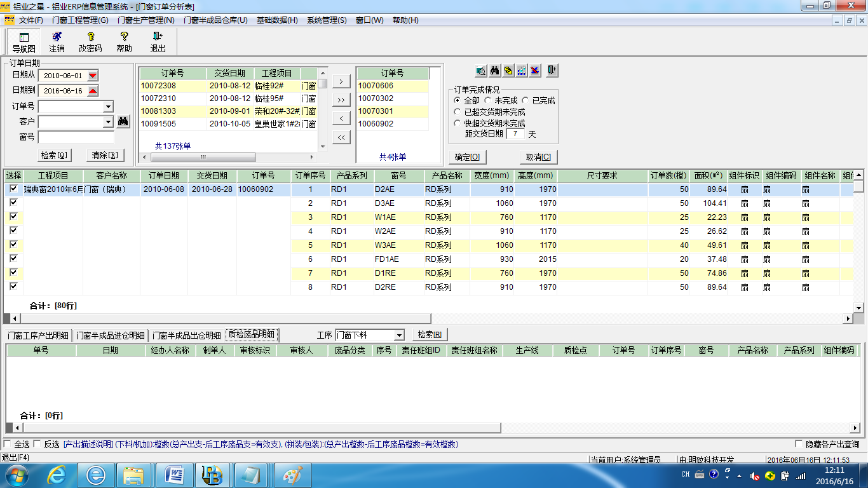Open the 文件(F) menu
Screen dimensions: 868x488
pyautogui.click(x=31, y=20)
